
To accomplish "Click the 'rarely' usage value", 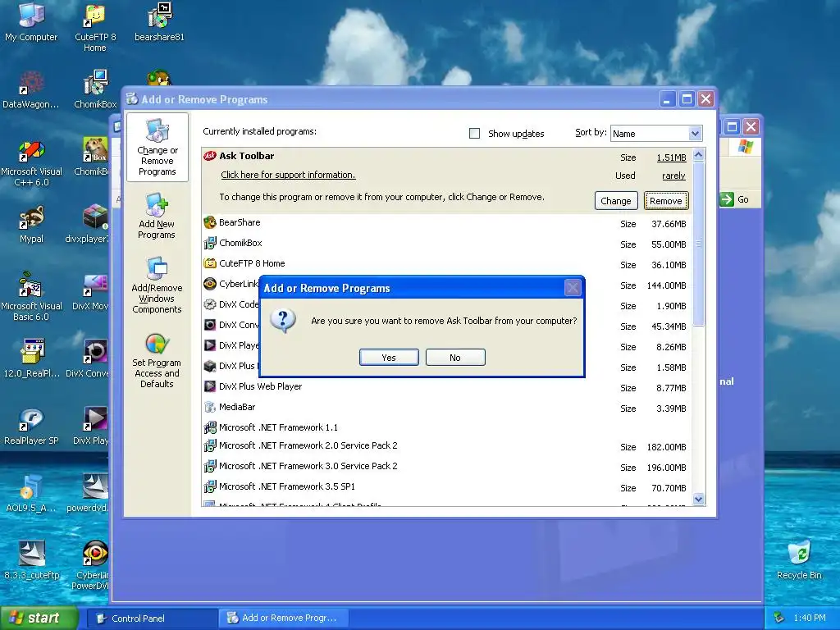I will click(x=673, y=176).
